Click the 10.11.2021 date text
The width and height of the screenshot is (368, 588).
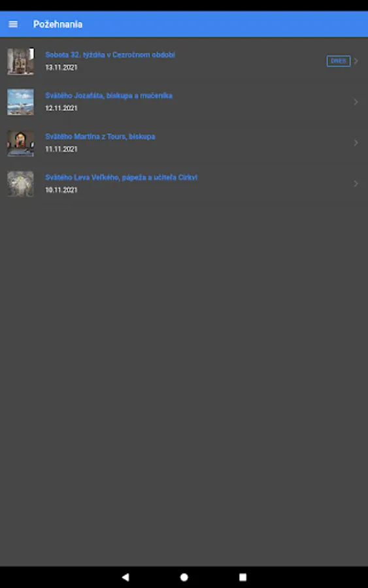coord(61,189)
